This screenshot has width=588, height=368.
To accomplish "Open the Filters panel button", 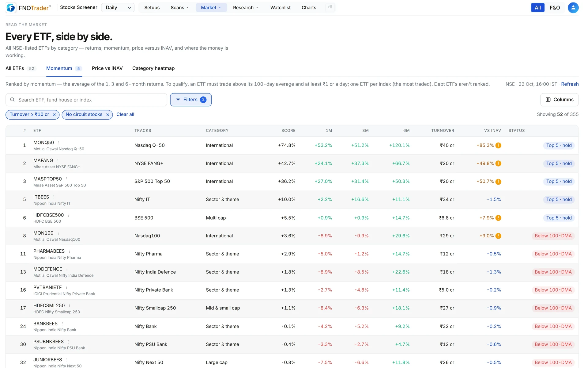I will (191, 100).
